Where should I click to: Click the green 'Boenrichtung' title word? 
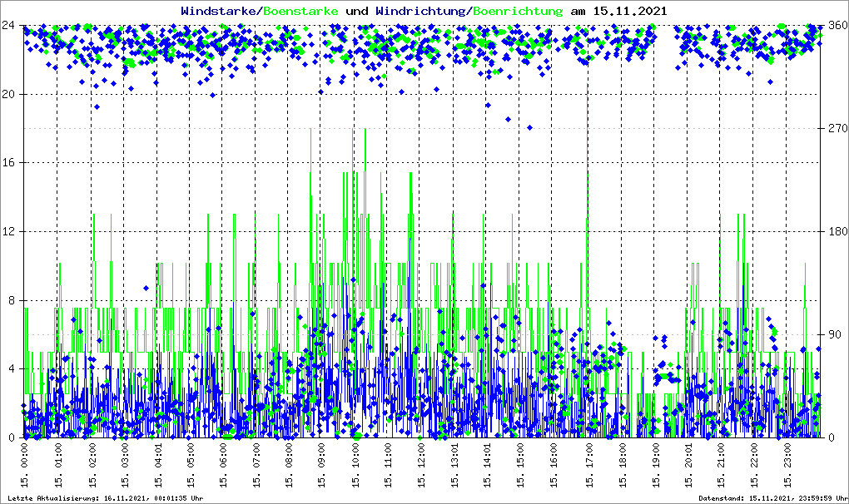click(x=517, y=11)
